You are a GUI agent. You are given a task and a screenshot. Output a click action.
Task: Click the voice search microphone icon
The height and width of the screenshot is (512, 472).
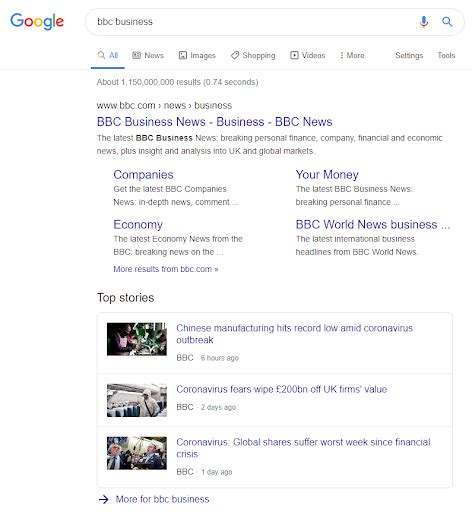[424, 22]
